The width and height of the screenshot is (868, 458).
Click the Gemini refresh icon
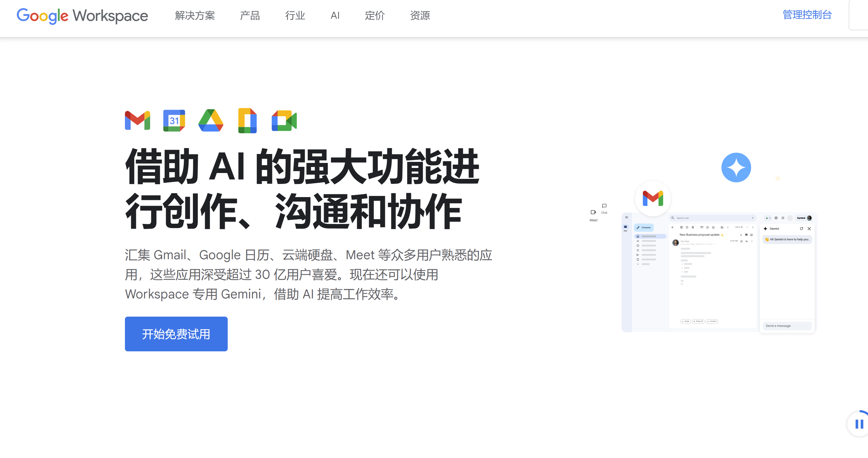[801, 229]
